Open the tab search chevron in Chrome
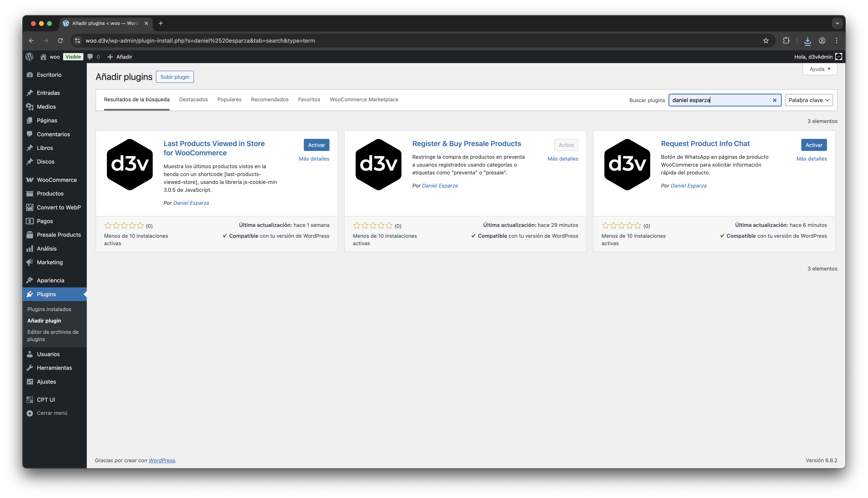The width and height of the screenshot is (868, 498). point(837,23)
